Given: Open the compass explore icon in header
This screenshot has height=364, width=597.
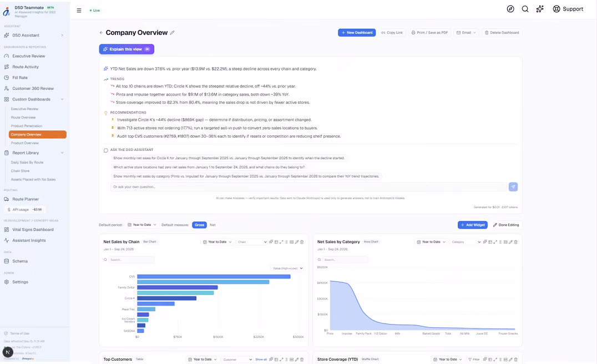Looking at the screenshot, I should (x=510, y=9).
